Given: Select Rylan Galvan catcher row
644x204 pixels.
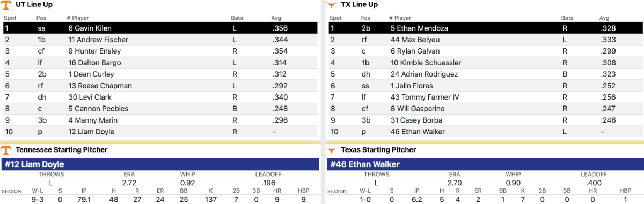Looking at the screenshot, I should (485, 51).
